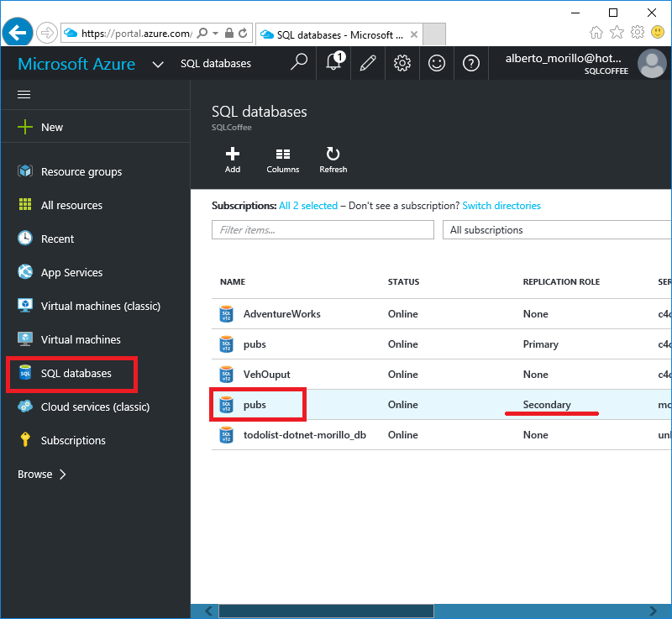Open Virtual machines (classic) in sidebar
672x619 pixels.
point(89,306)
